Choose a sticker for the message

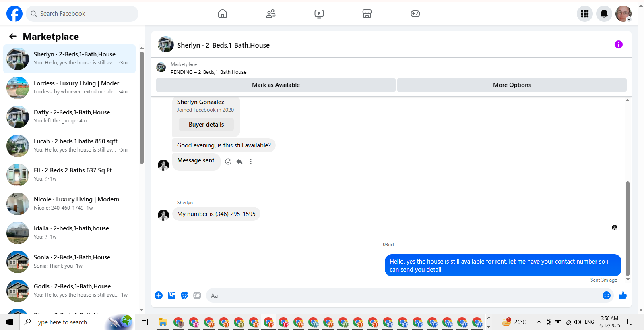[184, 295]
